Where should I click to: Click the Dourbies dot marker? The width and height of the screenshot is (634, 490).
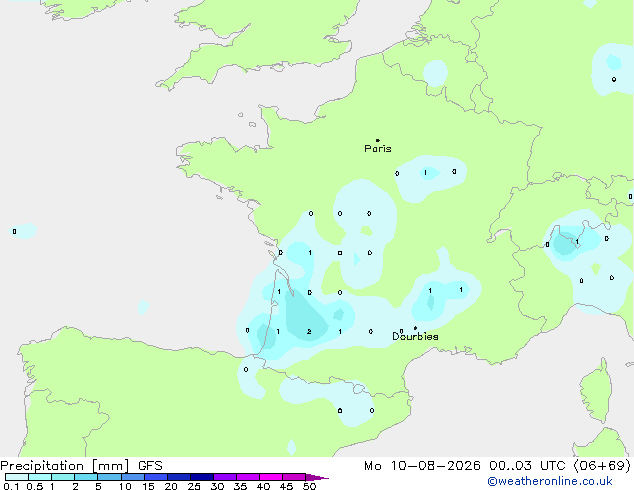(x=415, y=328)
